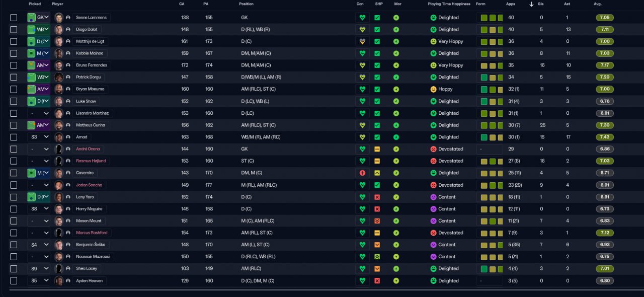The image size is (644, 297).
Task: Open the GK picked dropdown for Senne Lammens
Action: 39,17
